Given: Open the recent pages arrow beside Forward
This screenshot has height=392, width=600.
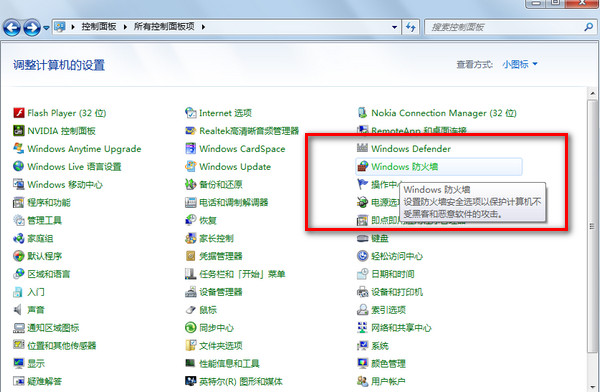Looking at the screenshot, I should [46, 28].
